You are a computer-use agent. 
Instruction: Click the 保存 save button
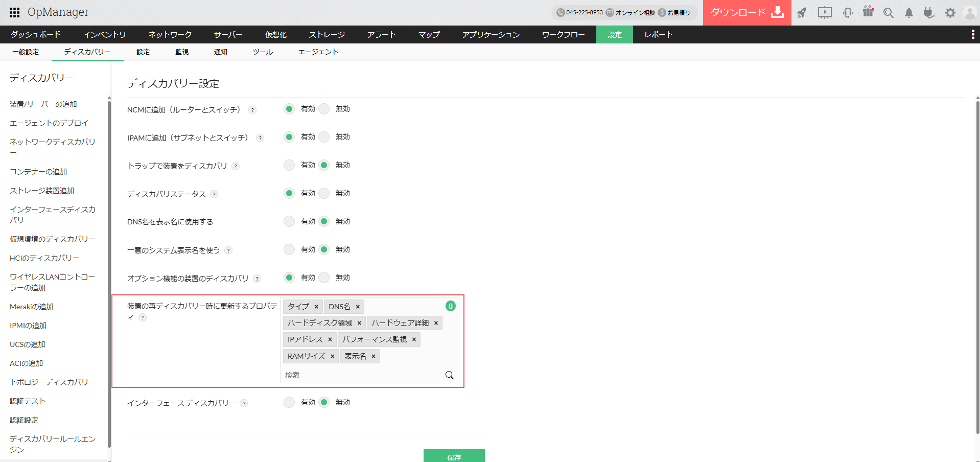click(x=454, y=456)
